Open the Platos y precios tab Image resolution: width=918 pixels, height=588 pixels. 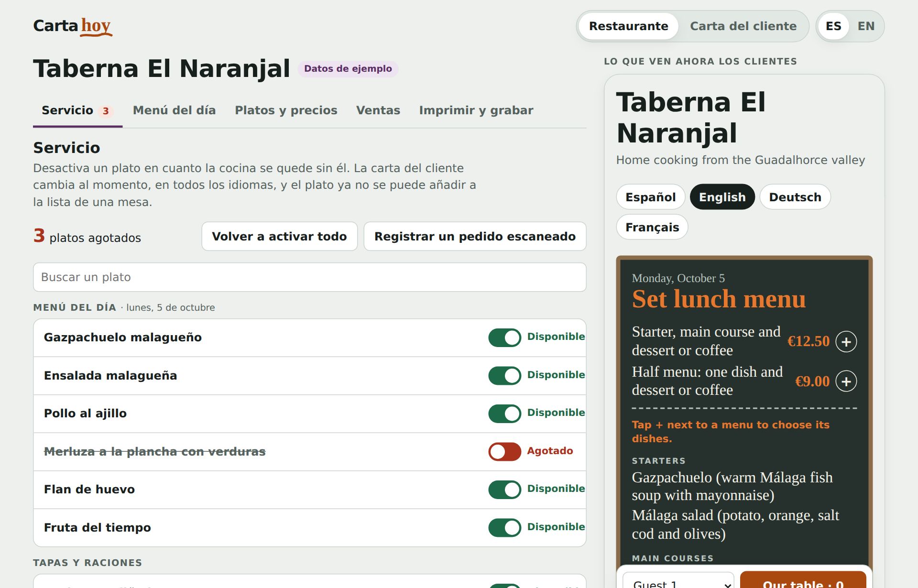pos(286,110)
